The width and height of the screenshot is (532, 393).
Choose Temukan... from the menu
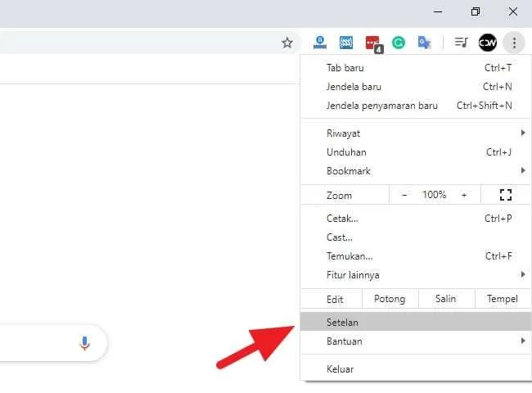point(416,256)
